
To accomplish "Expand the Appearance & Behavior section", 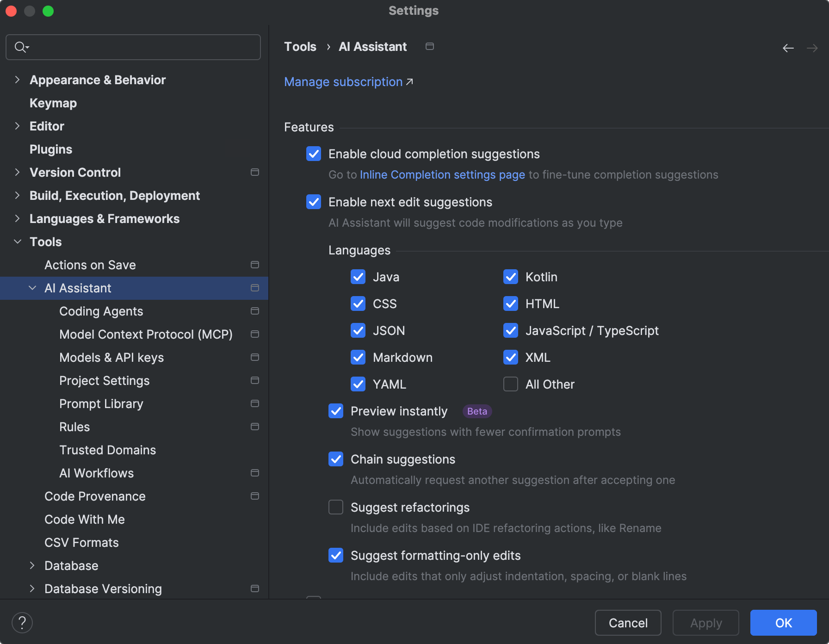I will (x=17, y=80).
